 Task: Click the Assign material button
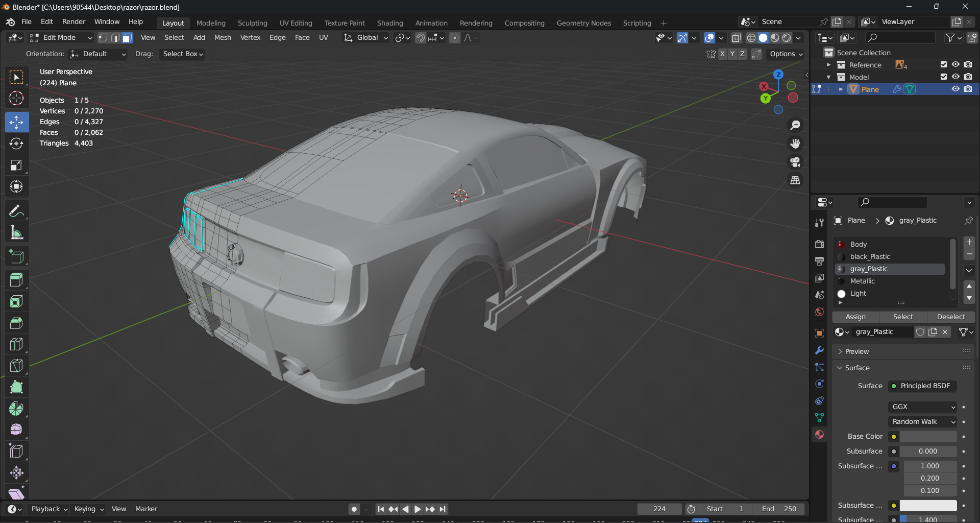(855, 317)
